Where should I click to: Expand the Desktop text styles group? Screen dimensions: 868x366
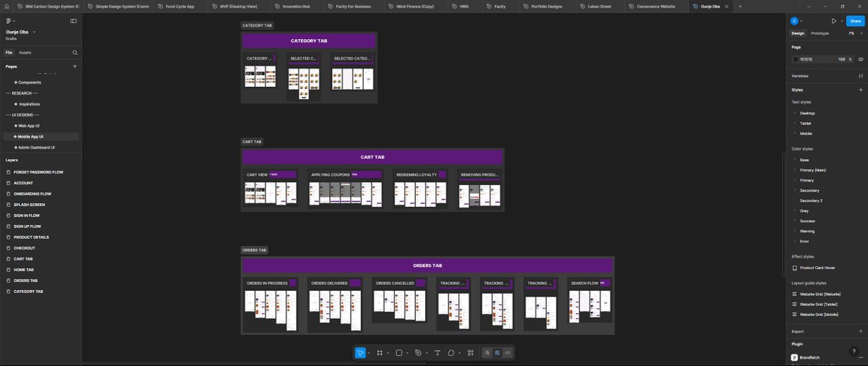[x=795, y=113]
